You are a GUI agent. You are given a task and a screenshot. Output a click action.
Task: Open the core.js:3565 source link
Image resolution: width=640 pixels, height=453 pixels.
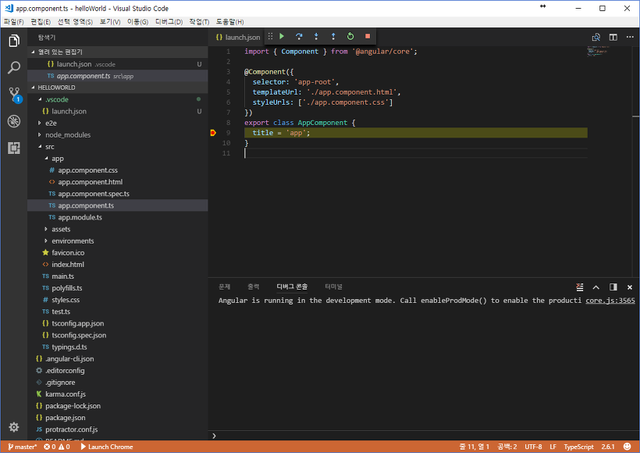[x=610, y=300]
